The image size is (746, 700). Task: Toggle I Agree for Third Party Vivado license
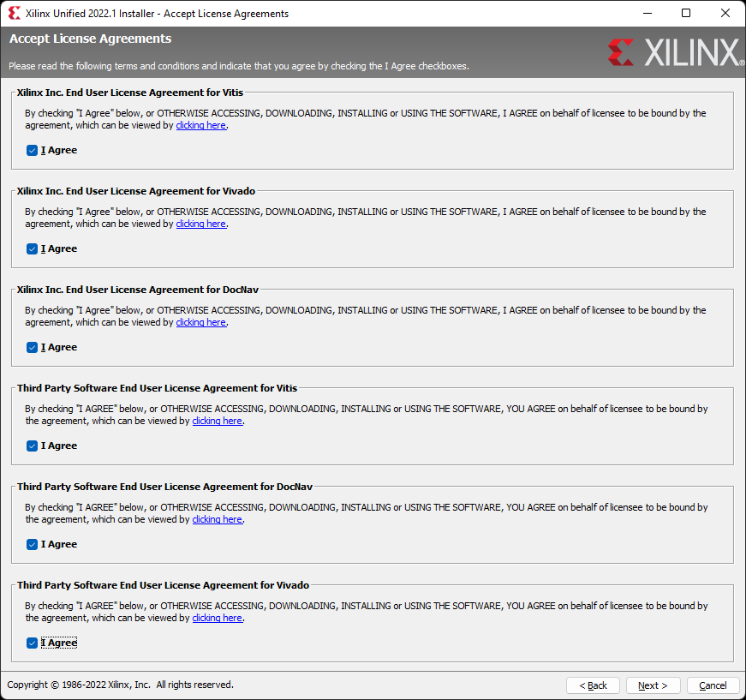(x=32, y=643)
